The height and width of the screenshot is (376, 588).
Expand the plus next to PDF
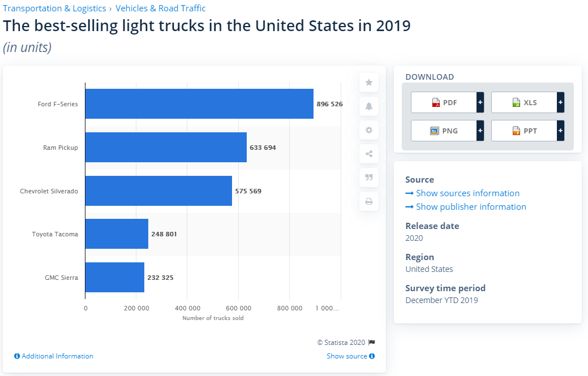[x=480, y=103]
